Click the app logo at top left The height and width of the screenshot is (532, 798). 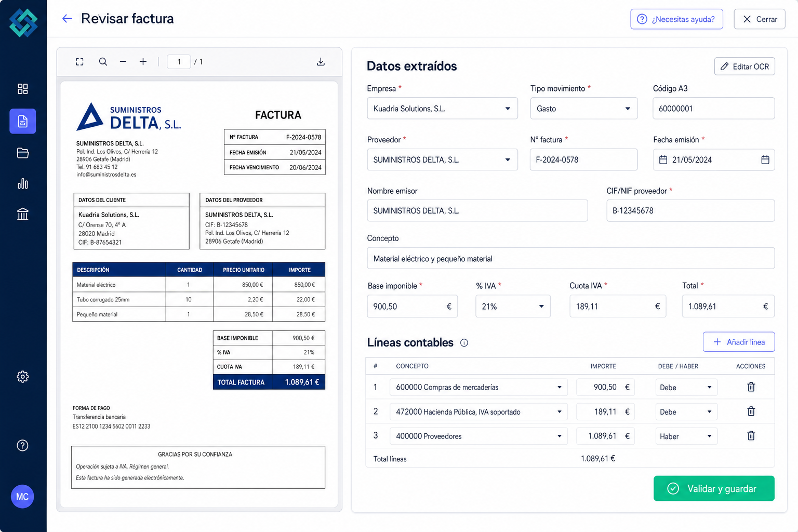[x=23, y=23]
